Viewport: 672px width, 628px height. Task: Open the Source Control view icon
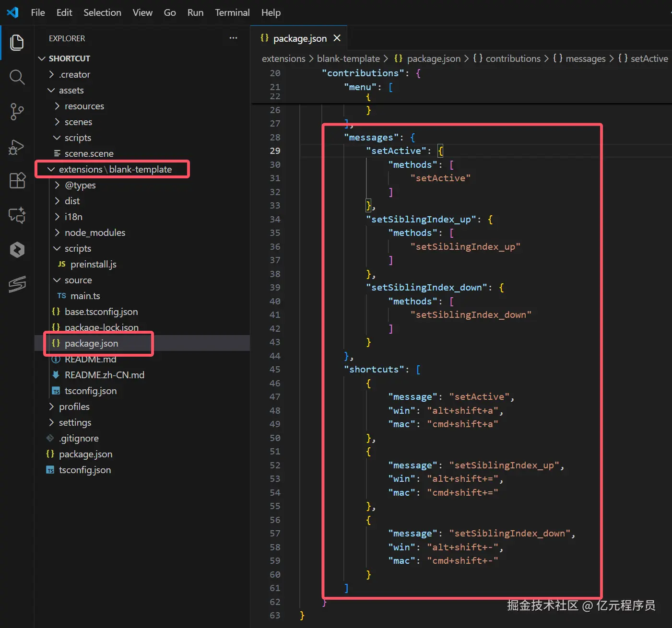coord(17,111)
